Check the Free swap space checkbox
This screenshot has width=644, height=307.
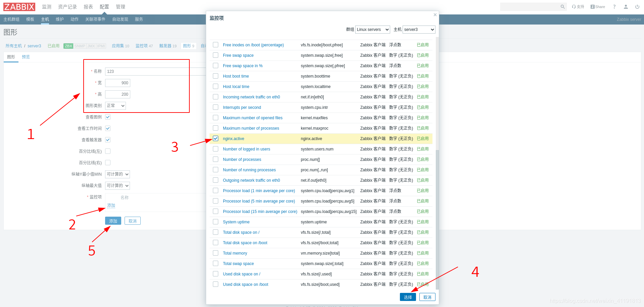point(216,55)
